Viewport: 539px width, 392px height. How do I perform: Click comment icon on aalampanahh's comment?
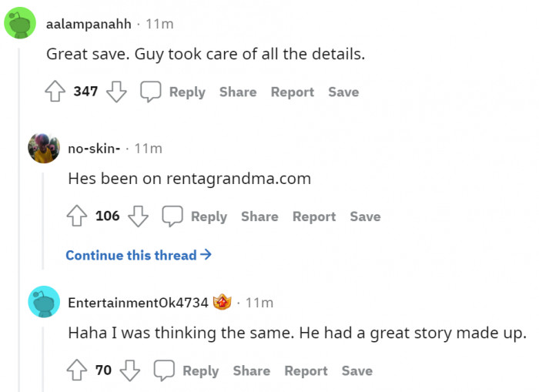pyautogui.click(x=150, y=92)
